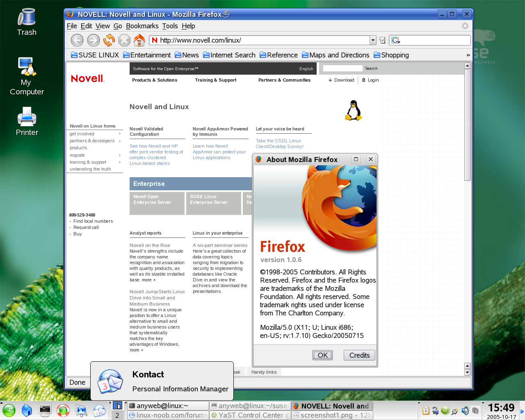Launch the home folder icon in panel

click(x=27, y=411)
